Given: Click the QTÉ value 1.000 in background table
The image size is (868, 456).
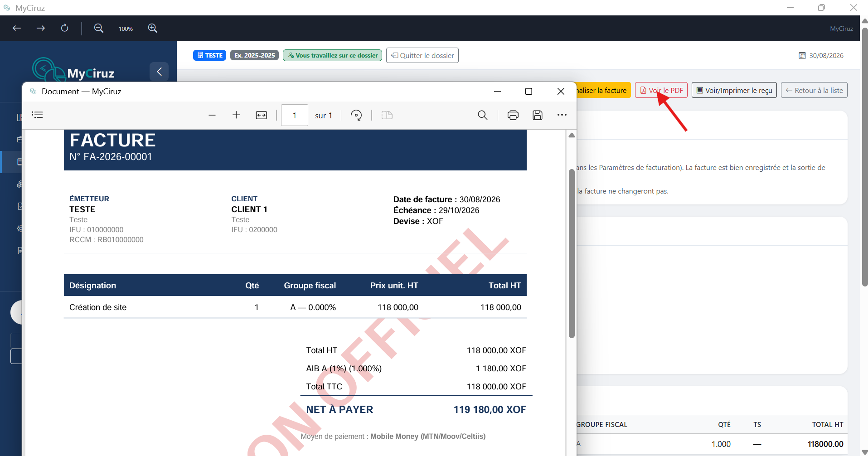Looking at the screenshot, I should tap(721, 444).
